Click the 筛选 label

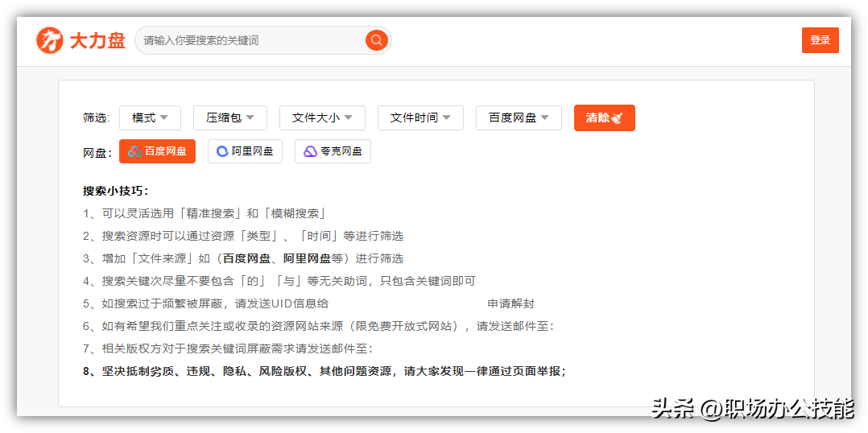(x=97, y=118)
